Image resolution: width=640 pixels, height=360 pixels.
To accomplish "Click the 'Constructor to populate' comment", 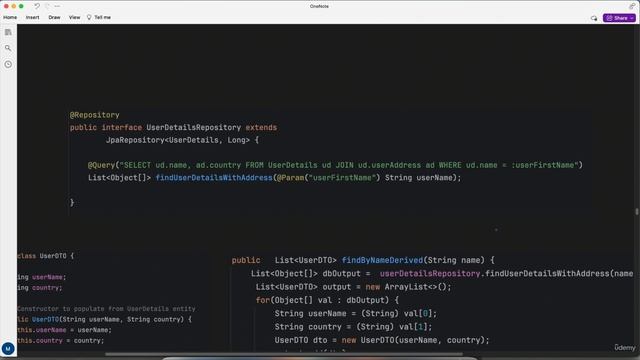I will [x=106, y=309].
